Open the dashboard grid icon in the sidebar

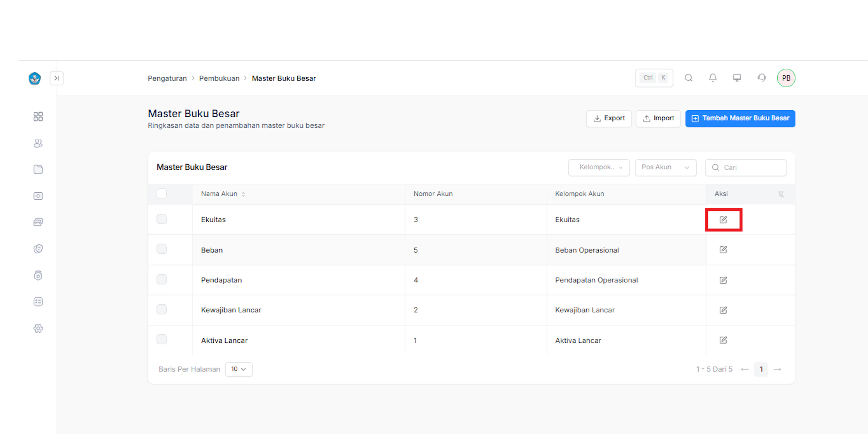coord(38,117)
